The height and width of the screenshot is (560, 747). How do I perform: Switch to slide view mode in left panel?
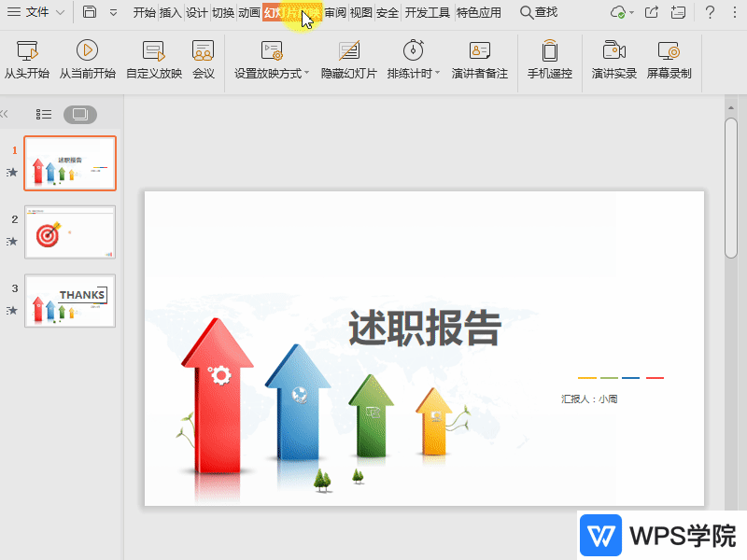tap(80, 114)
